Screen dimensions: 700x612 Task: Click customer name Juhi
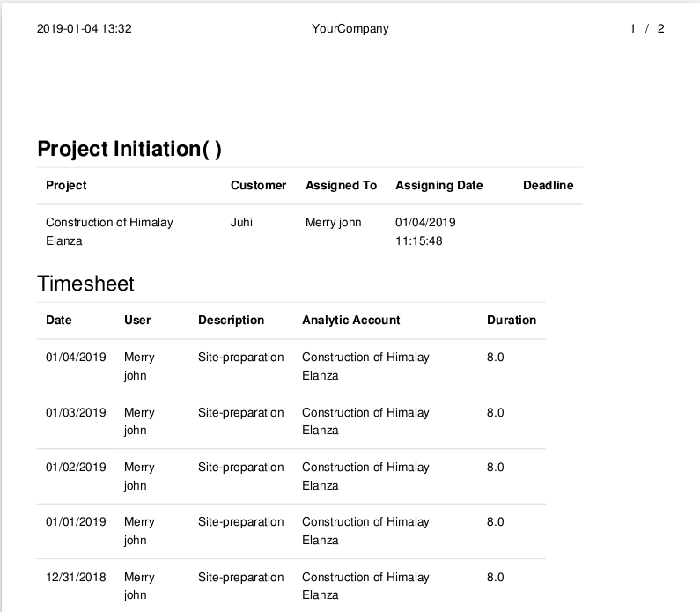click(x=241, y=222)
